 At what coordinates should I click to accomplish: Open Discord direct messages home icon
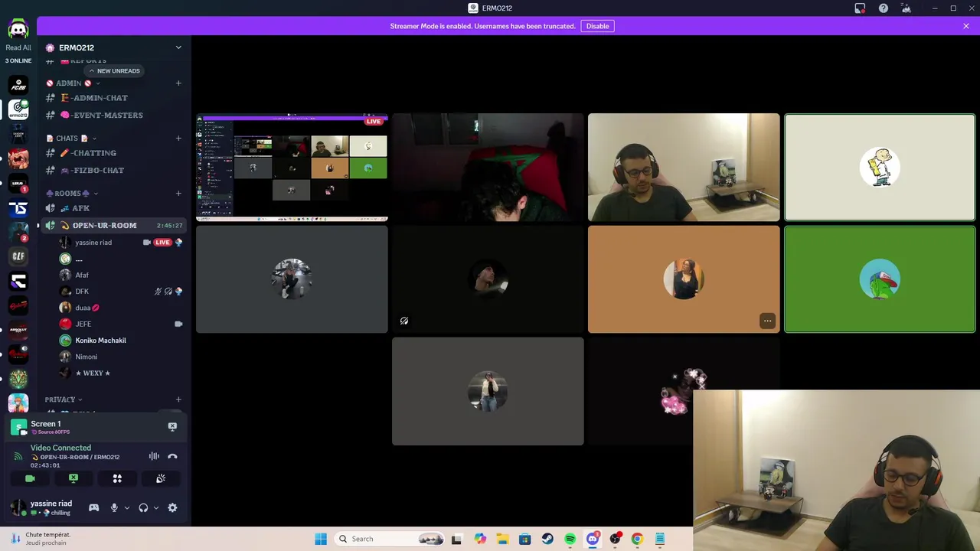(18, 30)
